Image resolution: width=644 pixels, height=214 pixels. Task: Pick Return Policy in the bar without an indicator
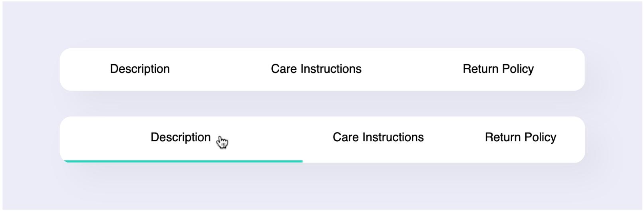tap(498, 69)
